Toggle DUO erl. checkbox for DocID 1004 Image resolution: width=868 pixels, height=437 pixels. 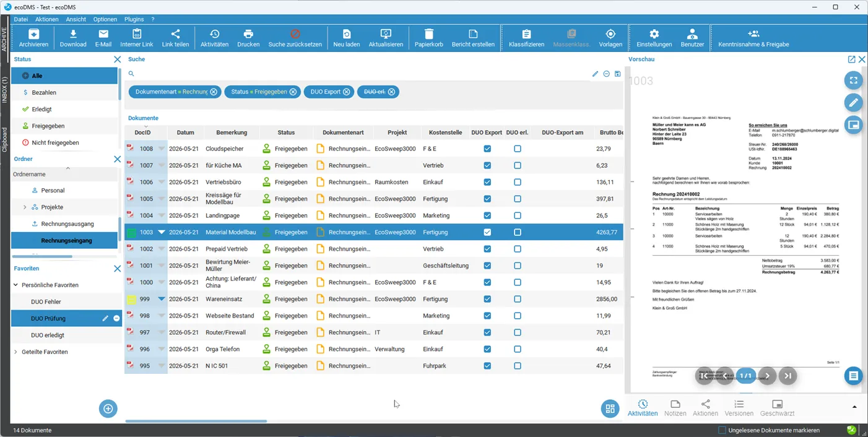(518, 215)
